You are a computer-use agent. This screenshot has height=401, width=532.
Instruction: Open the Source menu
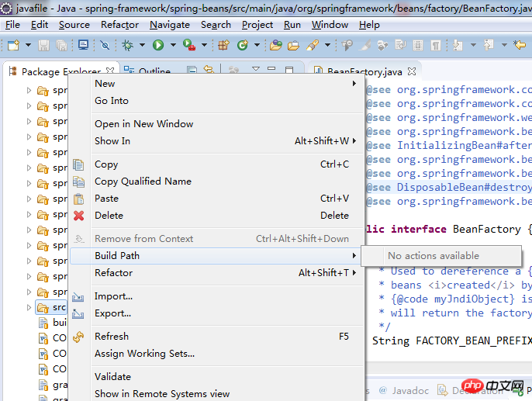pos(74,25)
